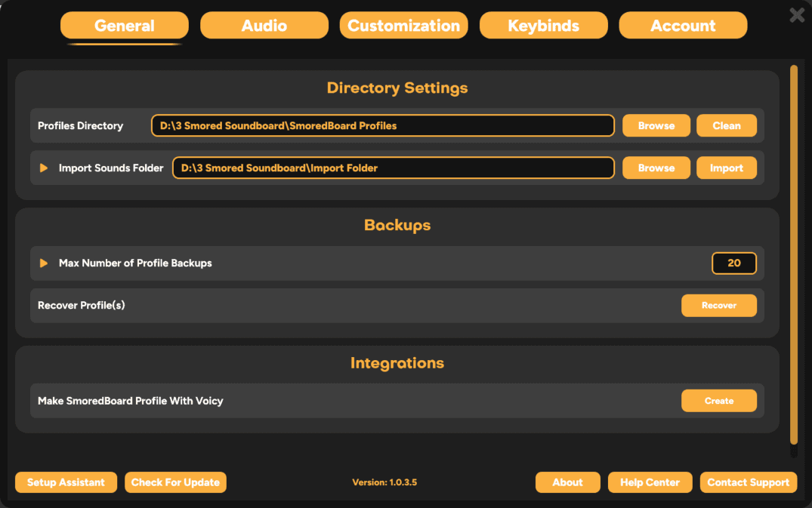
Task: Open the Account tab
Action: 682,25
